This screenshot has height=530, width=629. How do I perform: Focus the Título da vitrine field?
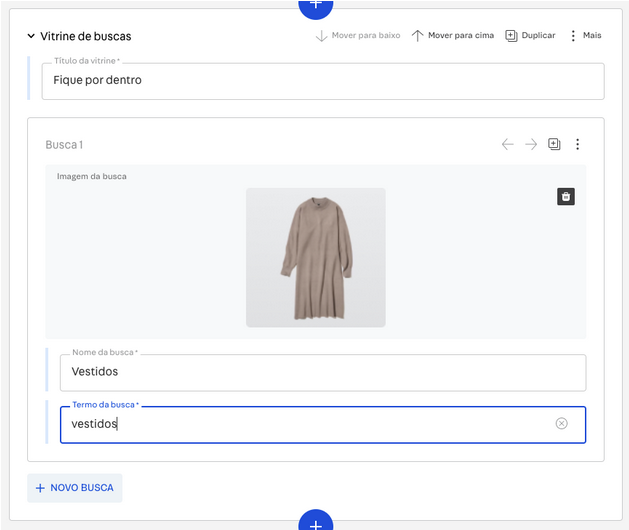tap(322, 81)
